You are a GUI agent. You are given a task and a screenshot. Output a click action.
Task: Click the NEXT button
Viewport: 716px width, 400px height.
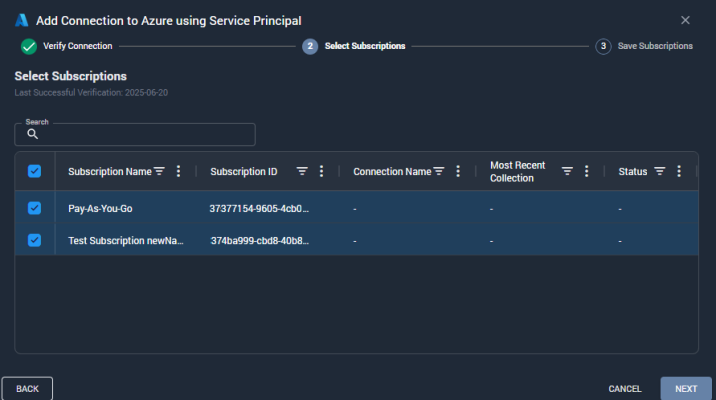[686, 389]
